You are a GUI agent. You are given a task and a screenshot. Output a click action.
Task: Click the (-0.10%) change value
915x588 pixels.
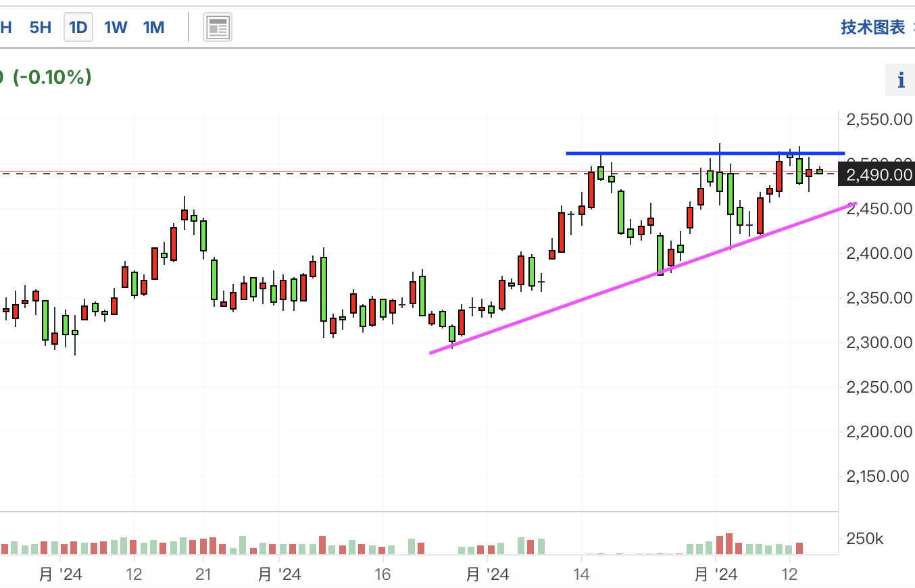51,77
